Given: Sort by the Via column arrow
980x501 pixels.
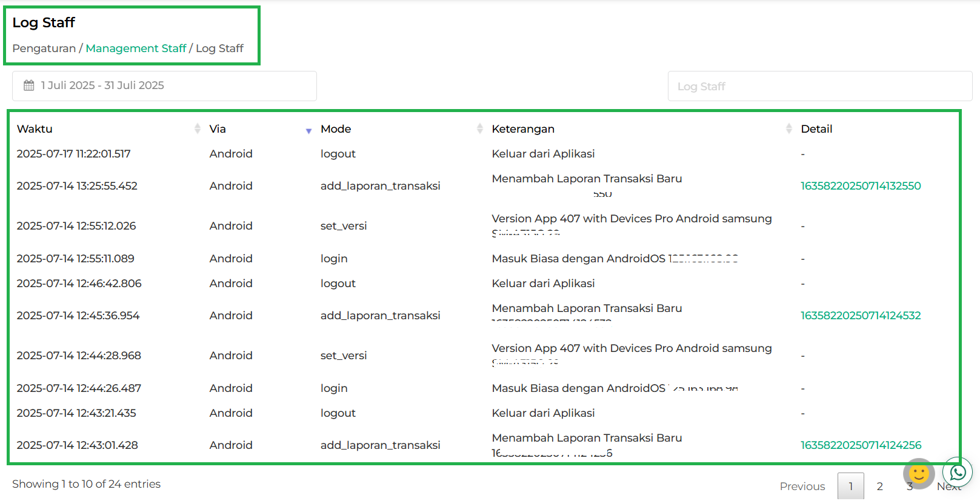Looking at the screenshot, I should (308, 131).
